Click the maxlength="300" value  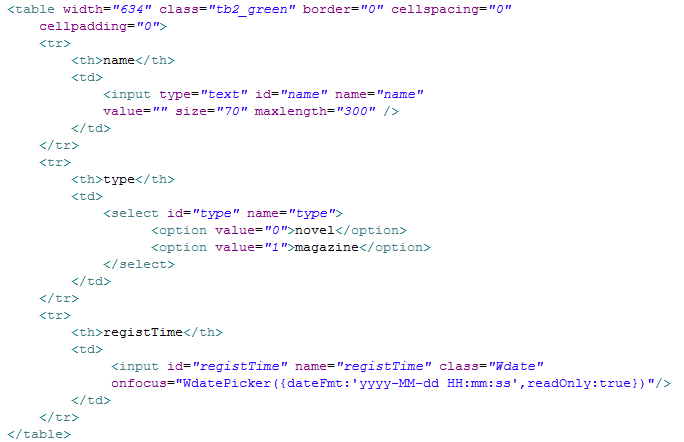pos(356,111)
